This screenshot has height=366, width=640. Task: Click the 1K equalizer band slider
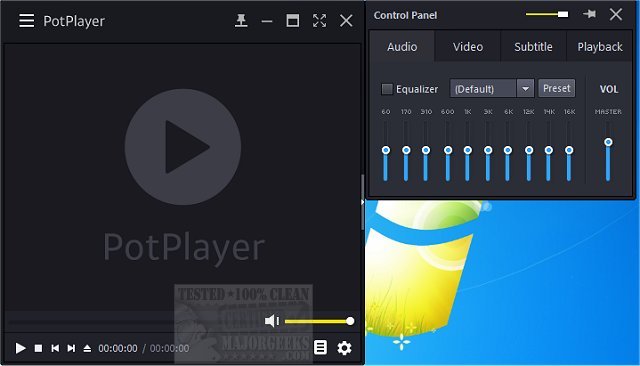pos(468,150)
